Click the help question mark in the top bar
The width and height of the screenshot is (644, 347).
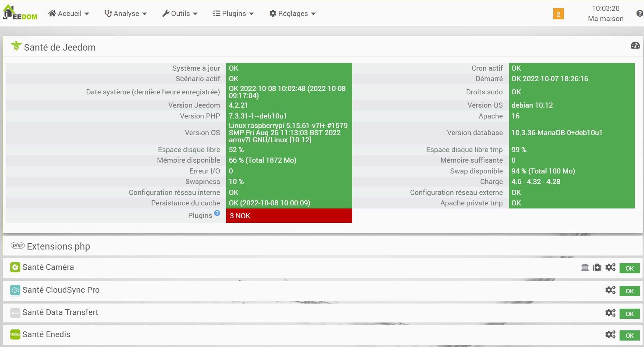(640, 13)
